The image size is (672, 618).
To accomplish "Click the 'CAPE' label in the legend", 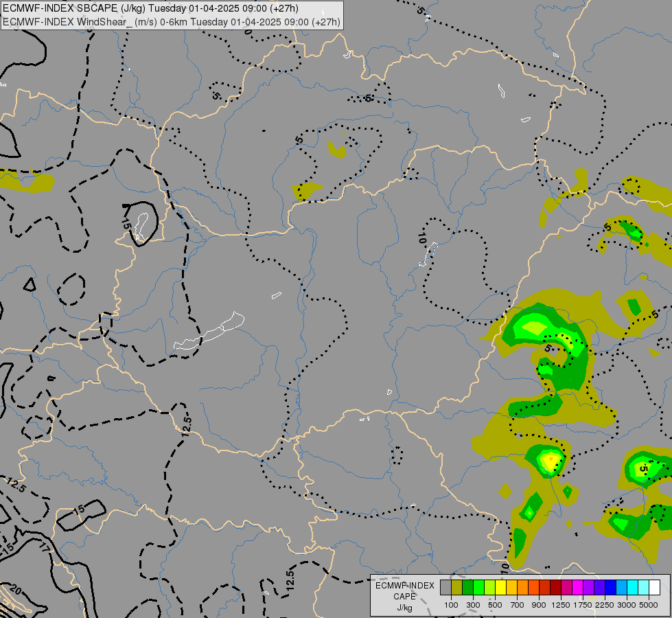I will pos(404,597).
